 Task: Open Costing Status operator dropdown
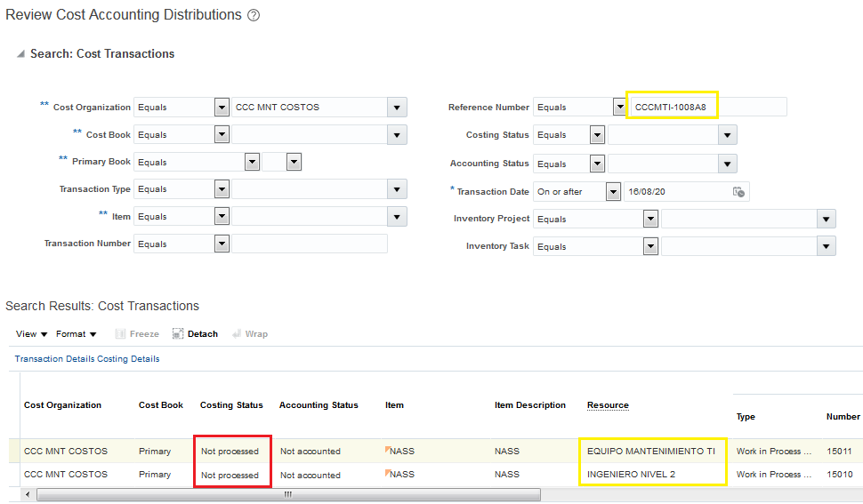point(597,134)
